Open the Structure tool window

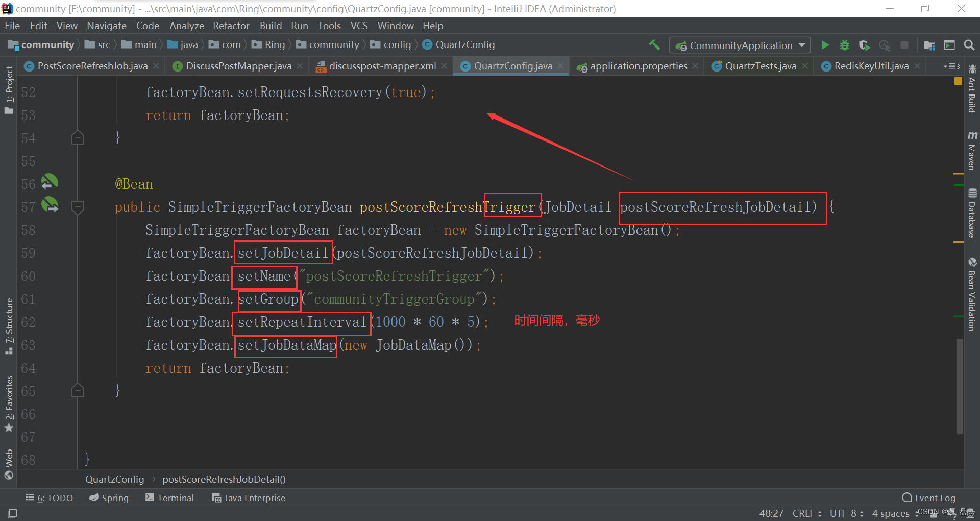pyautogui.click(x=9, y=327)
